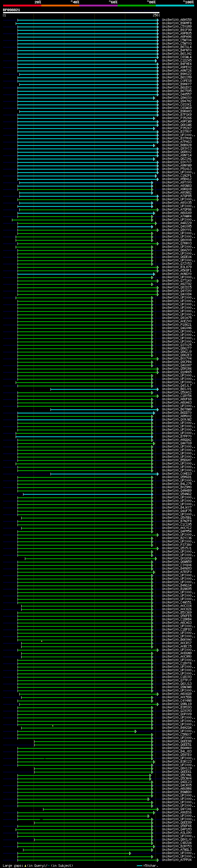Screen dimensions: 197x868
Task: Click the 256 query length label
Action: point(155,15)
